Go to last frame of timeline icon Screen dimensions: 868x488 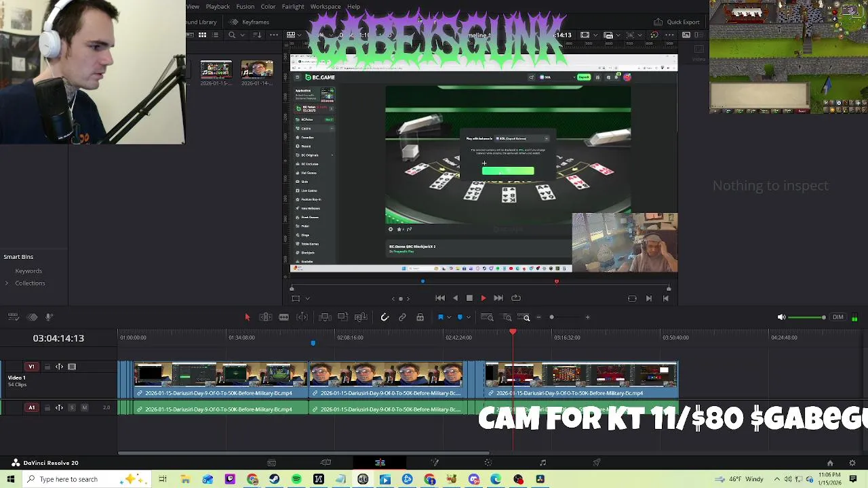click(666, 298)
